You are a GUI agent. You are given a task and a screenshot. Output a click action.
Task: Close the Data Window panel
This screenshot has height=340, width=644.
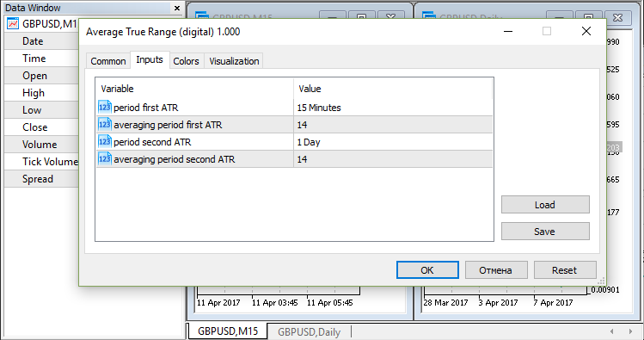tap(177, 8)
